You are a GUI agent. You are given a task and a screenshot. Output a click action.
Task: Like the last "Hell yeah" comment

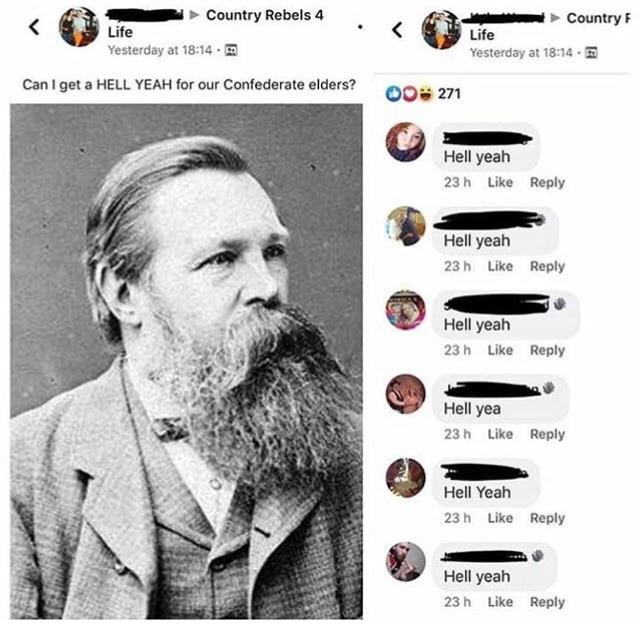(x=500, y=602)
